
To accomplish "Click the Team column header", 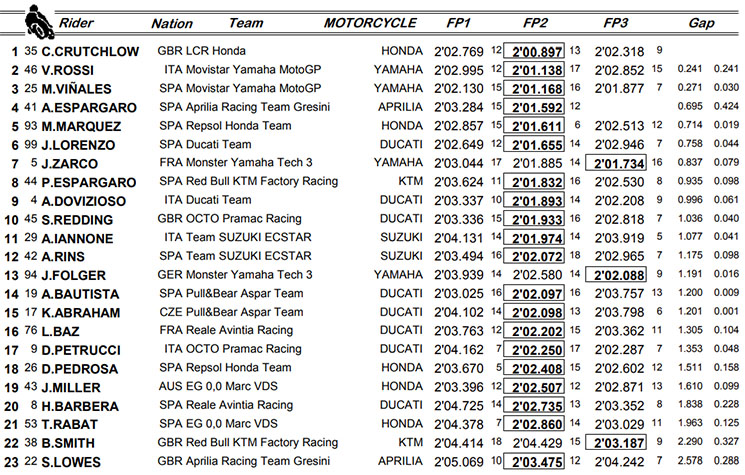I will (x=246, y=22).
